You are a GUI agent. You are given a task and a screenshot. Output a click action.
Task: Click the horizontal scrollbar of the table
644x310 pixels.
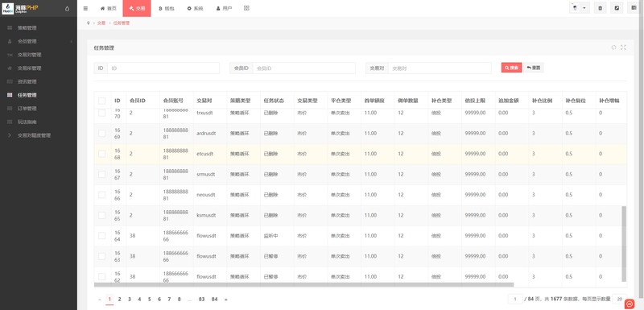304,284
